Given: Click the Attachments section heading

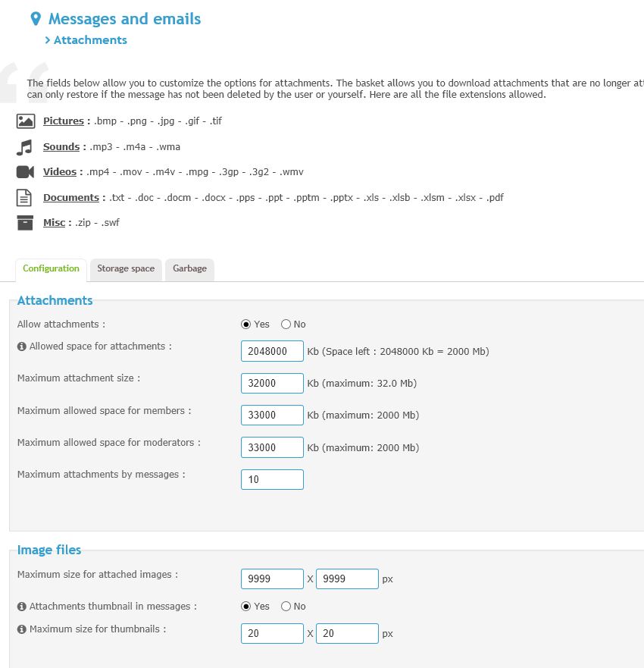Looking at the screenshot, I should point(55,300).
